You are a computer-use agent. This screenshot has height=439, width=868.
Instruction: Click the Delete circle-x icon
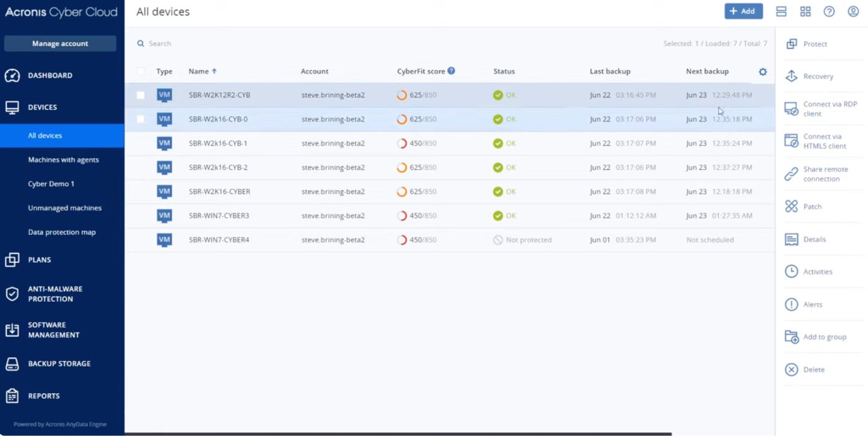point(792,370)
